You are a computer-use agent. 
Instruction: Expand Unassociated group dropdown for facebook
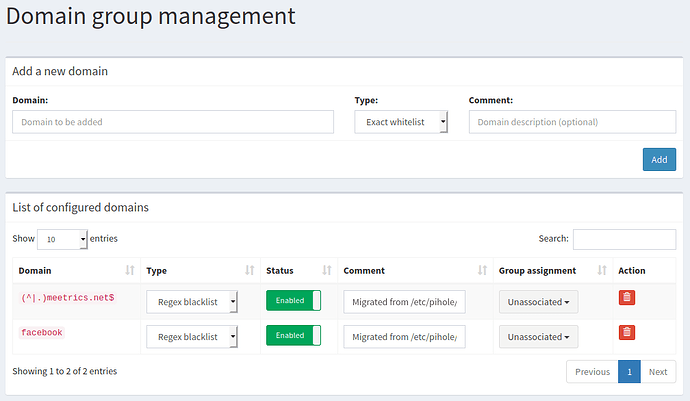[x=538, y=337]
